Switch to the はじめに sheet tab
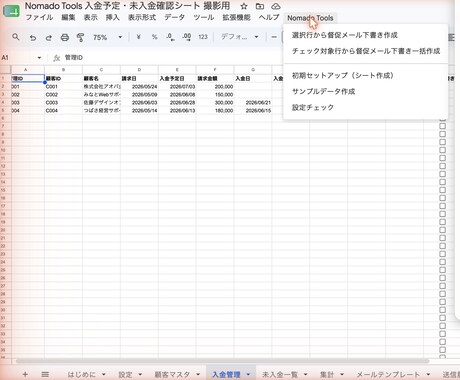 click(81, 374)
